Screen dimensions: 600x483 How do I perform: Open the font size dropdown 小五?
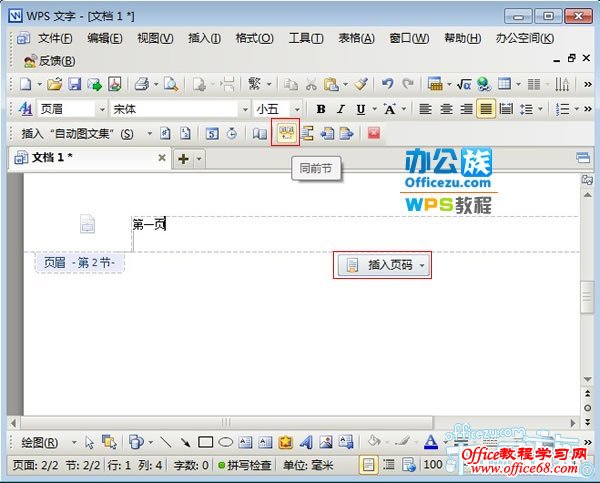(297, 109)
